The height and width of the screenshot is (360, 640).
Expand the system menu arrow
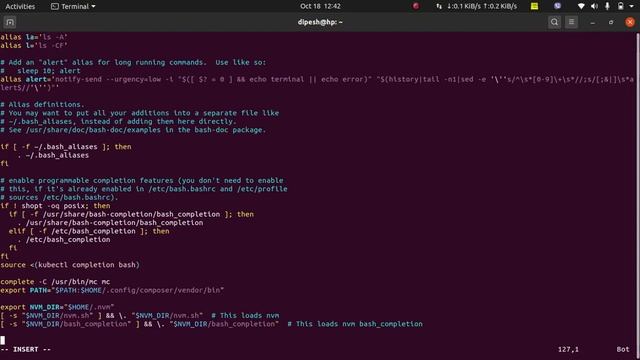pyautogui.click(x=631, y=6)
